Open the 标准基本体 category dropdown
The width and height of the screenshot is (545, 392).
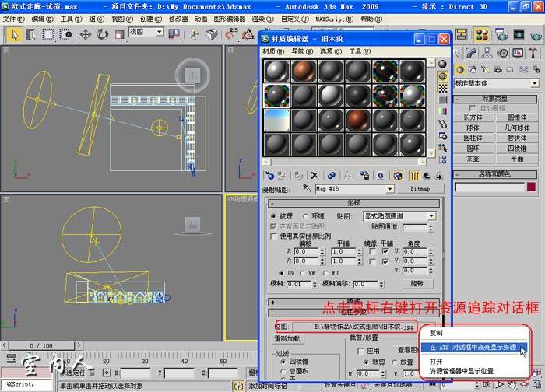coord(535,83)
